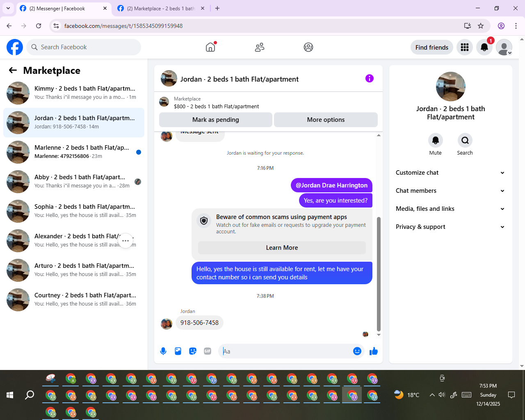The height and width of the screenshot is (420, 525).
Task: Open the Friends icon in top navigation
Action: click(260, 47)
